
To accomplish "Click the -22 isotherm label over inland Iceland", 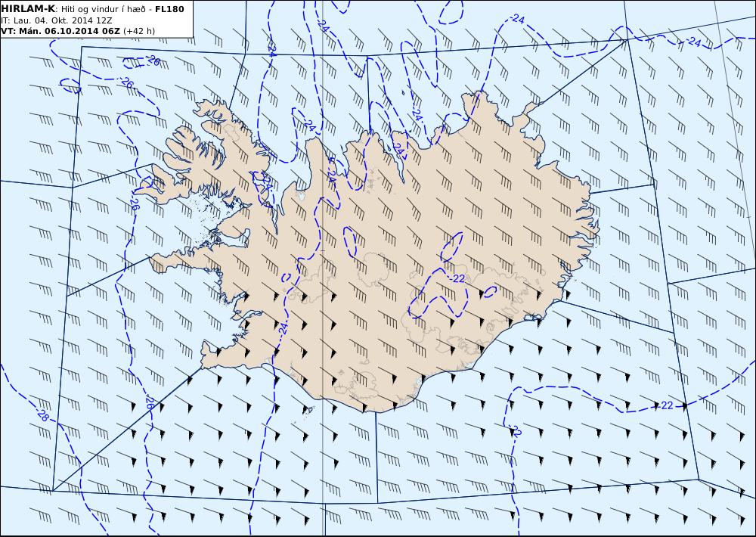I will pyautogui.click(x=457, y=278).
